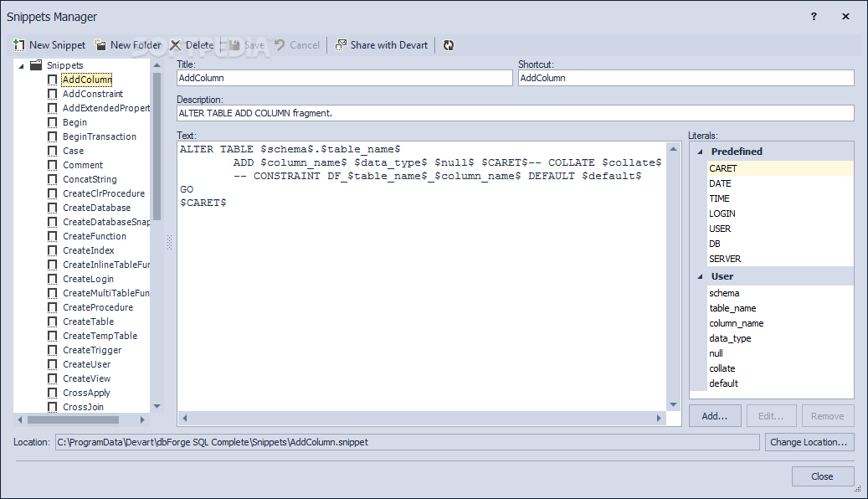Viewport: 868px width, 499px height.
Task: Click the refresh snippets icon
Action: click(449, 45)
